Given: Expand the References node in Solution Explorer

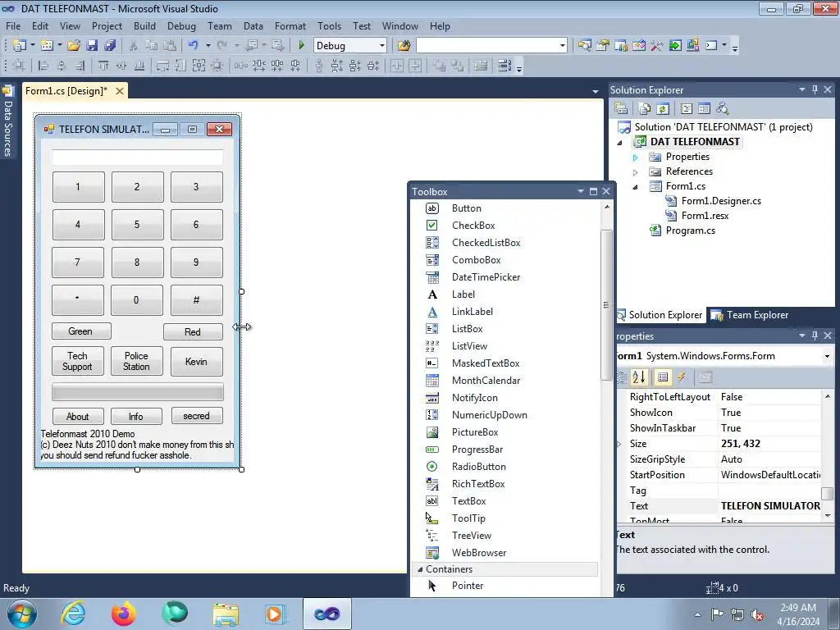Looking at the screenshot, I should [x=636, y=172].
